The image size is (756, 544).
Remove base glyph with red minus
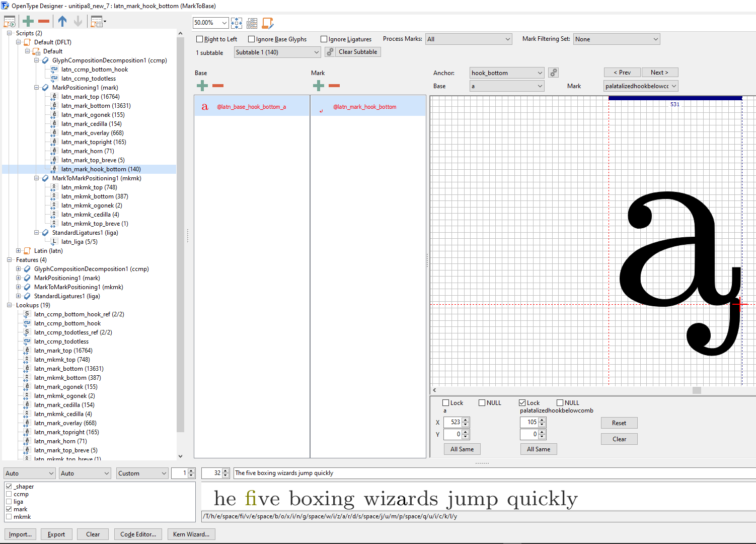point(218,86)
